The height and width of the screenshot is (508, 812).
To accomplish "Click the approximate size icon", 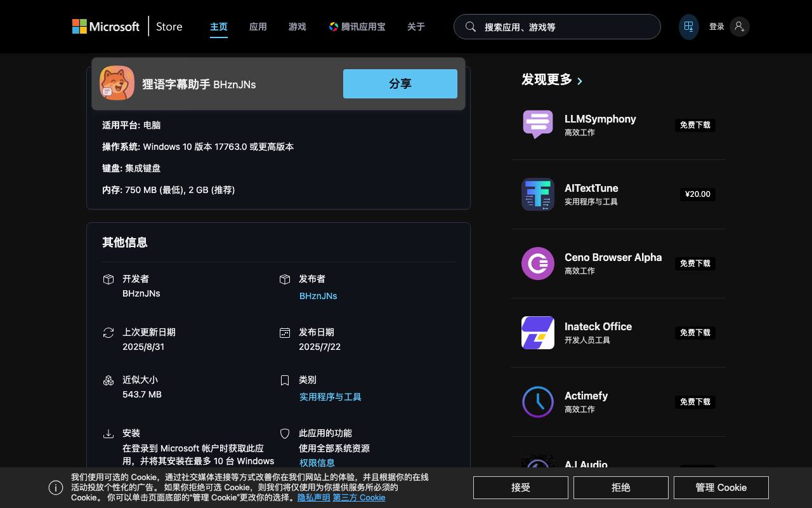I will coord(108,380).
